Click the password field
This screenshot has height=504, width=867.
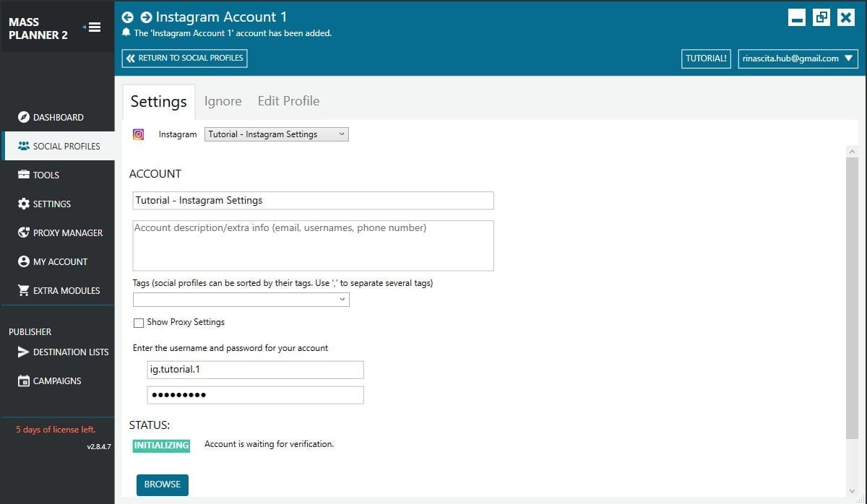point(256,395)
